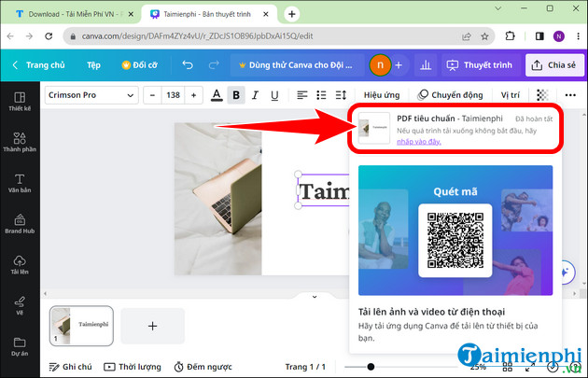Open Chrome three-dot menu
The image size is (588, 378).
click(x=578, y=36)
